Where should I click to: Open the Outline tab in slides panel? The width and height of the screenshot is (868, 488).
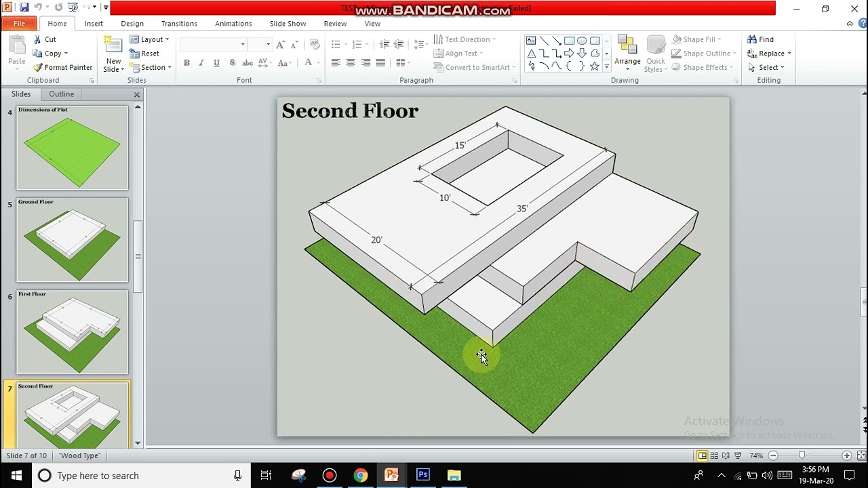point(61,94)
